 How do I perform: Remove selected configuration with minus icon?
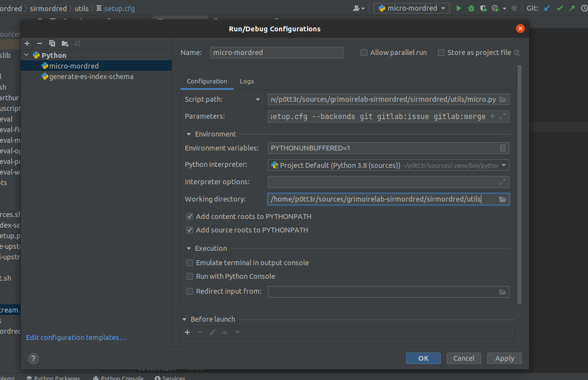pyautogui.click(x=40, y=43)
